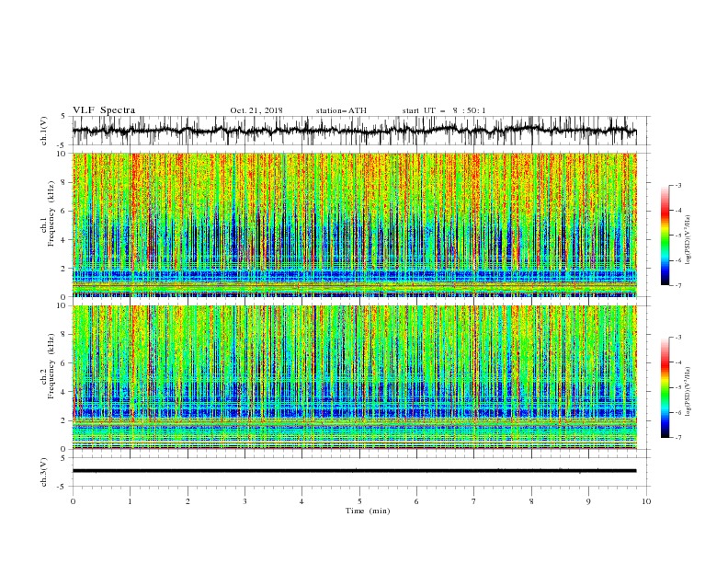The image size is (728, 563).
Task: Click the time-axis tick label 5 under ch.3
Action: coord(359,501)
